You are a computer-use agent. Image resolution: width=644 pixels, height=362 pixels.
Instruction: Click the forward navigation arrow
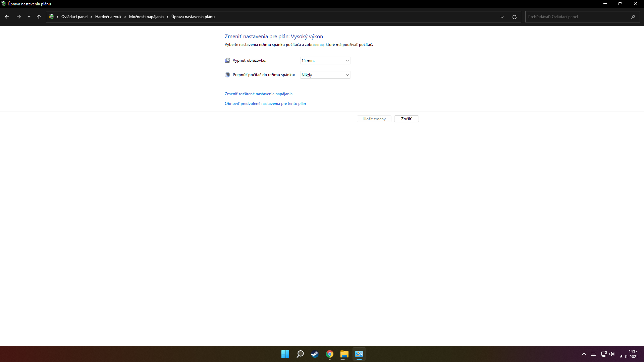pos(19,17)
